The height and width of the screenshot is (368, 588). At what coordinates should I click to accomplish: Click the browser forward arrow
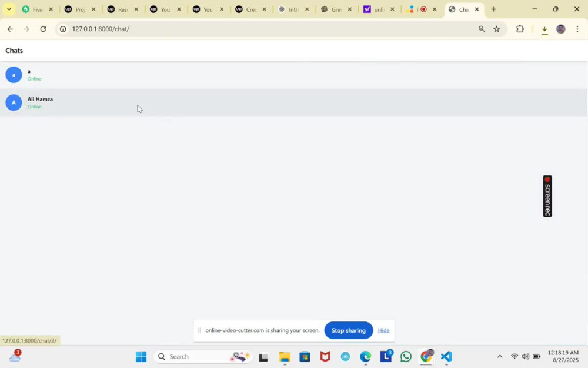click(26, 29)
